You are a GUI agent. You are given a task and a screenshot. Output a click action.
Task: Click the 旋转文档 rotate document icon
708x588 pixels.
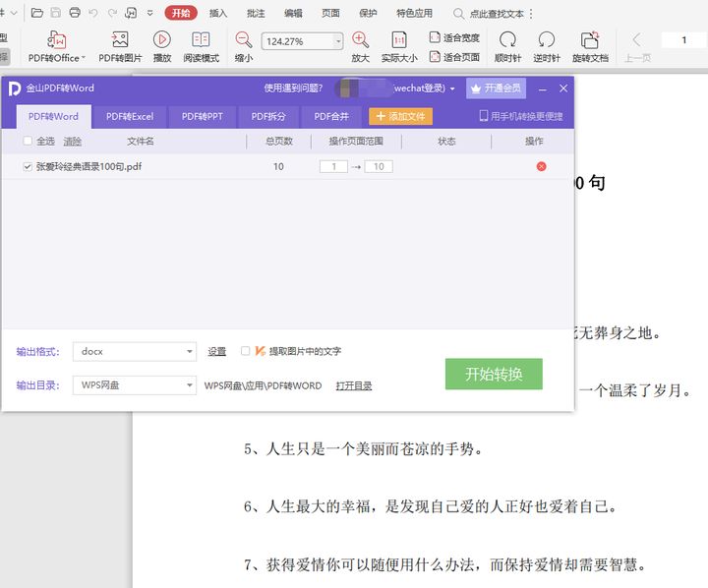coord(590,39)
